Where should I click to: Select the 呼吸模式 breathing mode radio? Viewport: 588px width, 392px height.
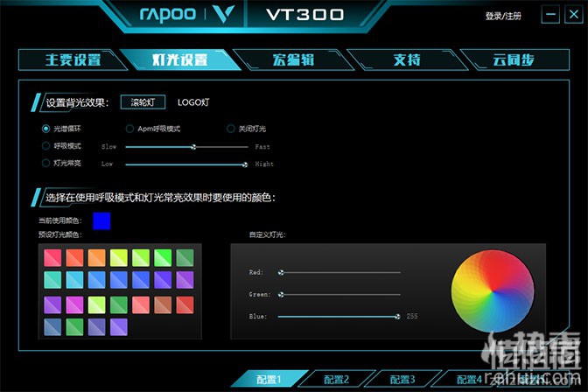(45, 146)
